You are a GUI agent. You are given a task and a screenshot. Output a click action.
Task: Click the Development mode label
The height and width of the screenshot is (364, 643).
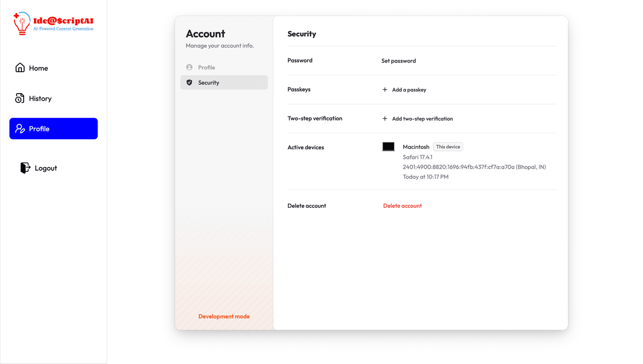224,316
